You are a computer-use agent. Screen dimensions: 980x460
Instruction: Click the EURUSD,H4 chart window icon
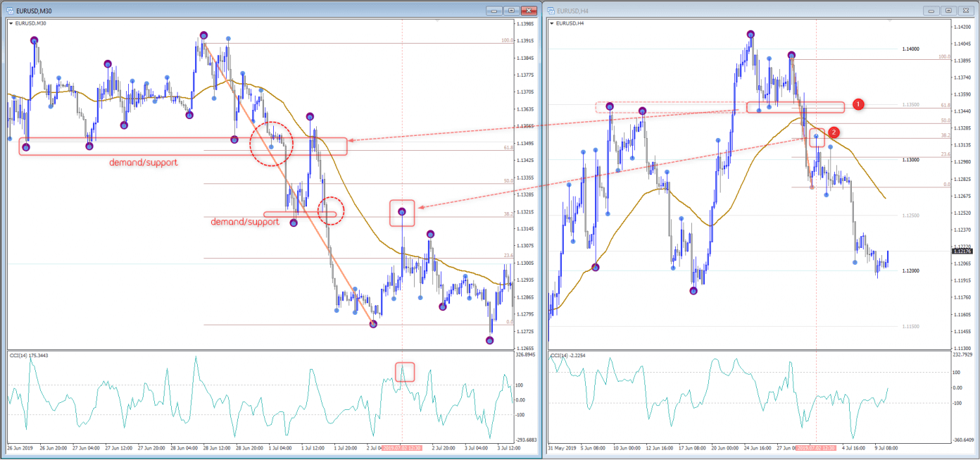coord(551,11)
